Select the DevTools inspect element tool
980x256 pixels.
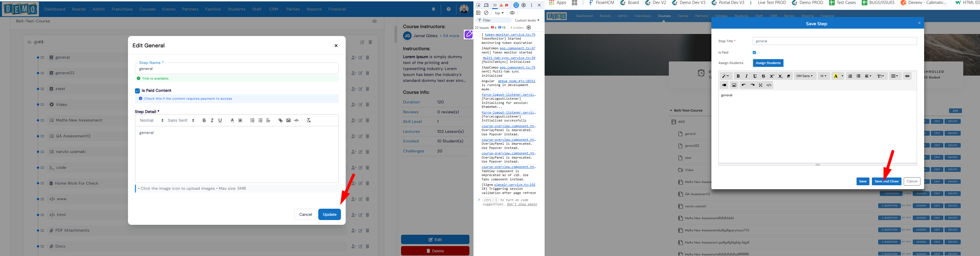tap(479, 5)
